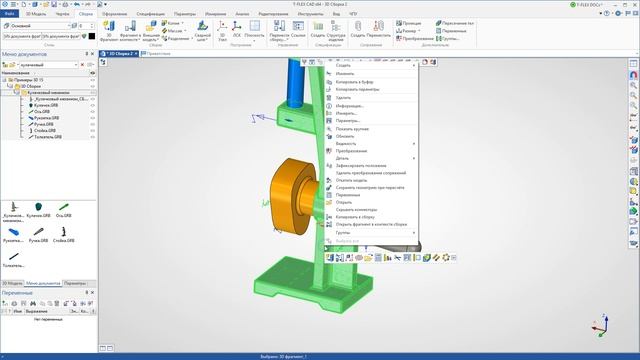Expand the Разделение dropdown arrow
Screen dimensions: 640x360
click(x=192, y=38)
